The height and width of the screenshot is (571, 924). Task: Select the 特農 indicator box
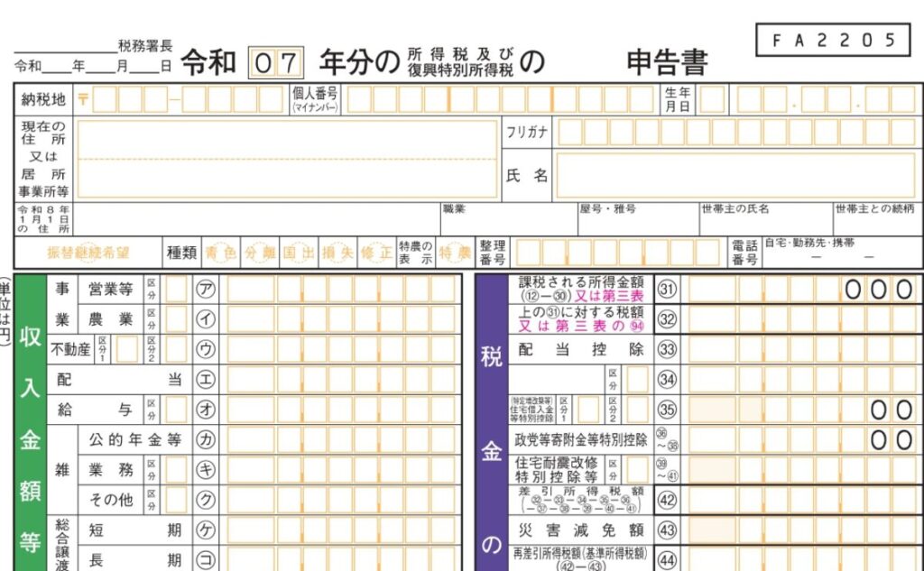(455, 253)
